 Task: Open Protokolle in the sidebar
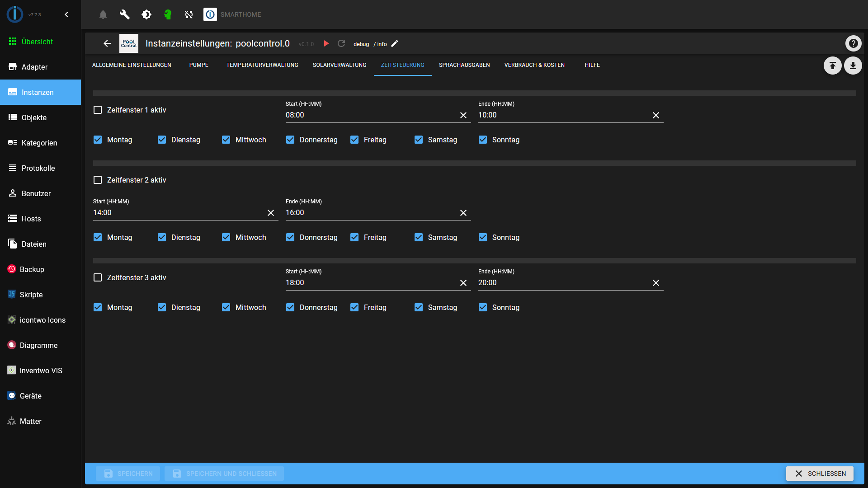tap(38, 168)
